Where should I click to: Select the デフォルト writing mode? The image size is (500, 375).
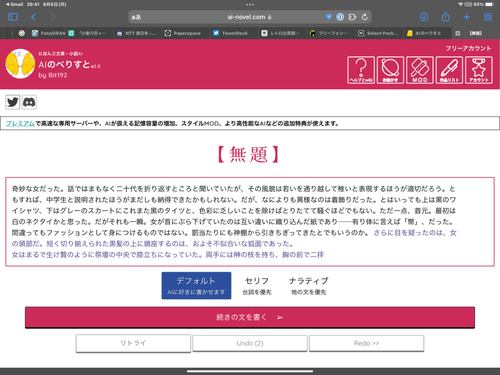[x=196, y=286]
